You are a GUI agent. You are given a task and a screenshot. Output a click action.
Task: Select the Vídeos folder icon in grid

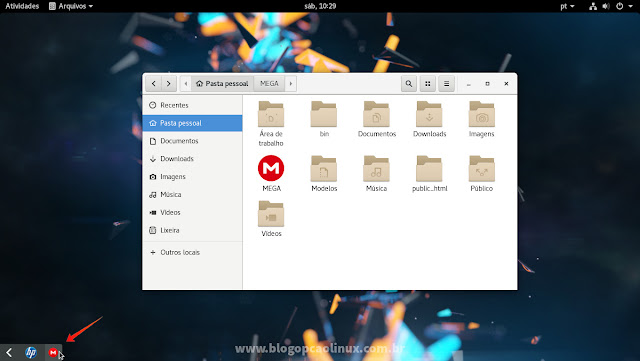(x=271, y=214)
